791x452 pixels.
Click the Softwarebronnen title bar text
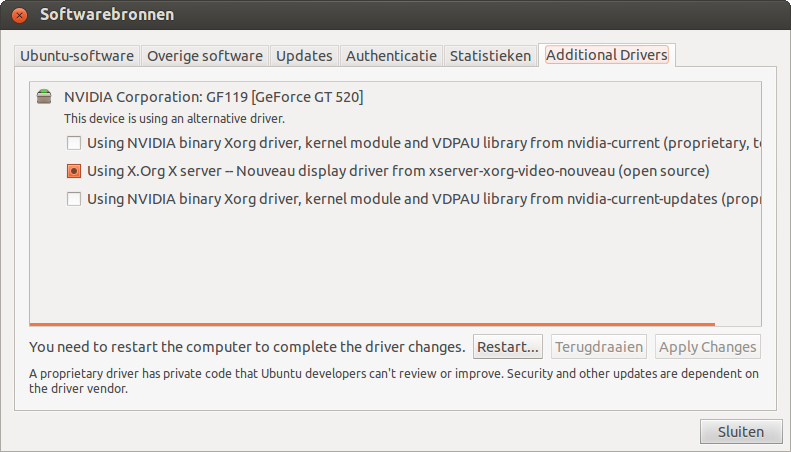coord(107,15)
